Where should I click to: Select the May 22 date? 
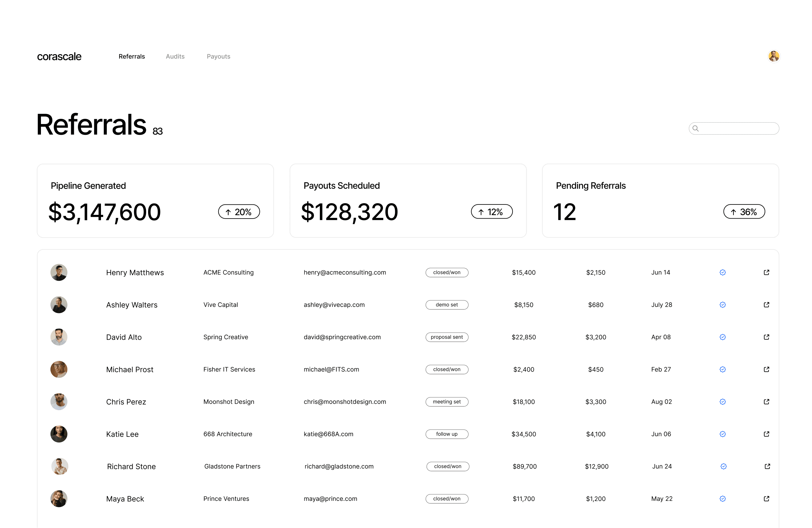pos(662,499)
